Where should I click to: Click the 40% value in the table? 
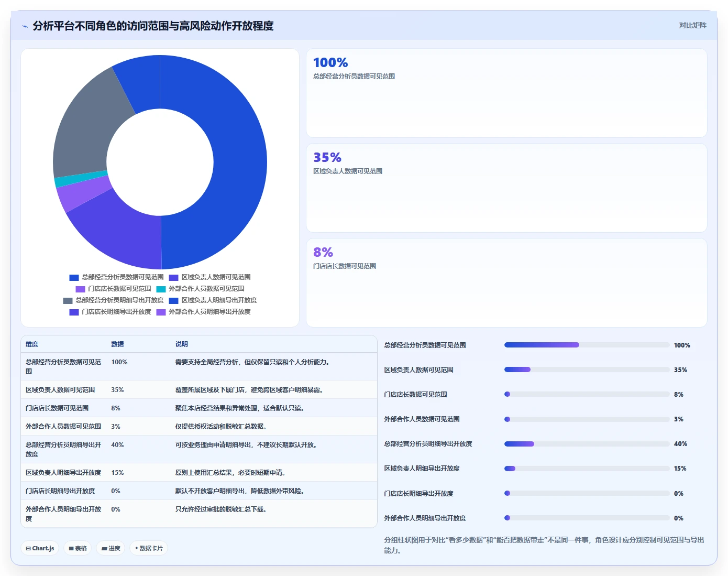point(117,445)
